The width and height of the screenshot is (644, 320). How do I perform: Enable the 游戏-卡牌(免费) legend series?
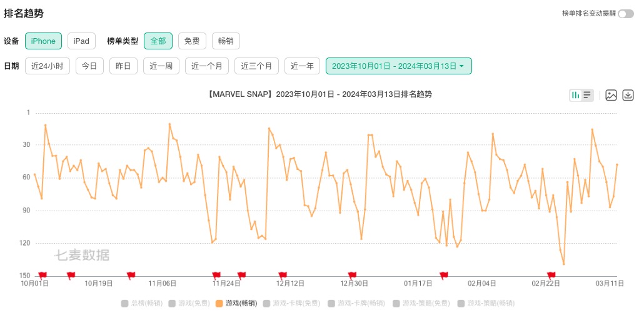pos(291,304)
